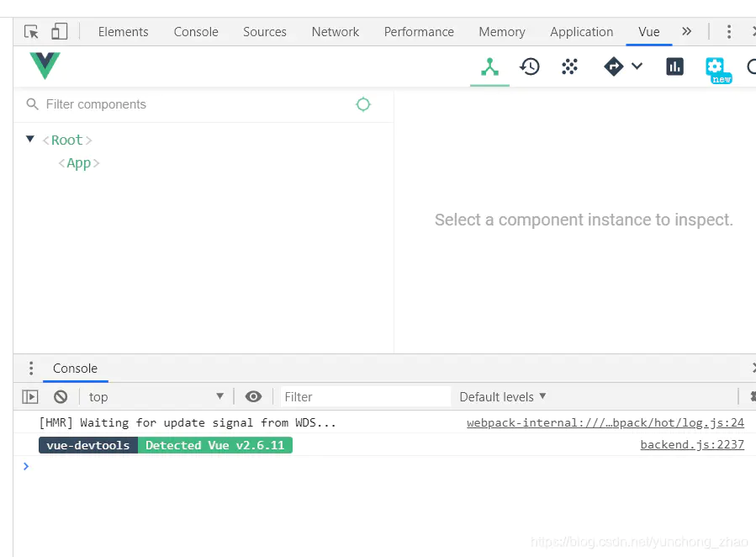
Task: Collapse the Root component tree node
Action: pos(30,140)
